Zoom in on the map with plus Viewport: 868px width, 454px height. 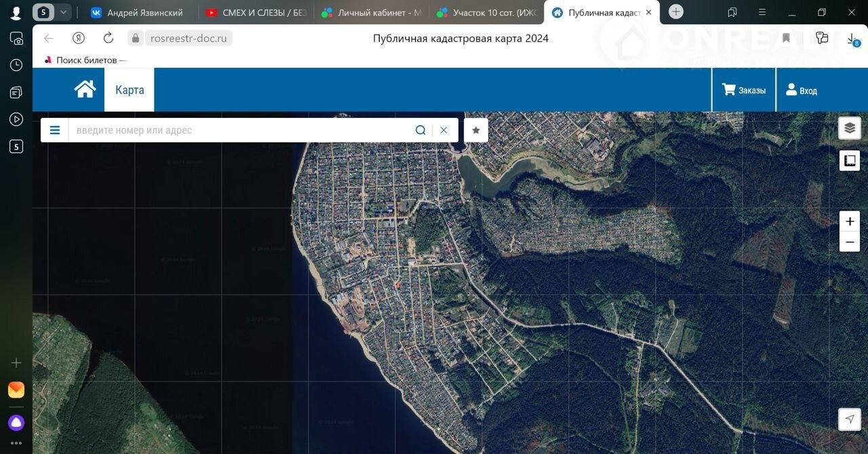point(850,222)
